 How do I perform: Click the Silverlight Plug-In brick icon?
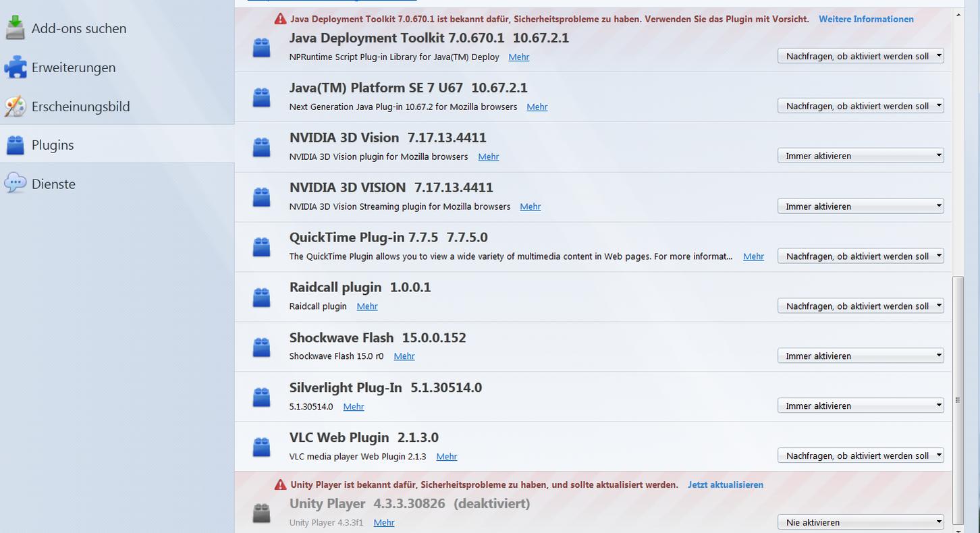pos(261,397)
